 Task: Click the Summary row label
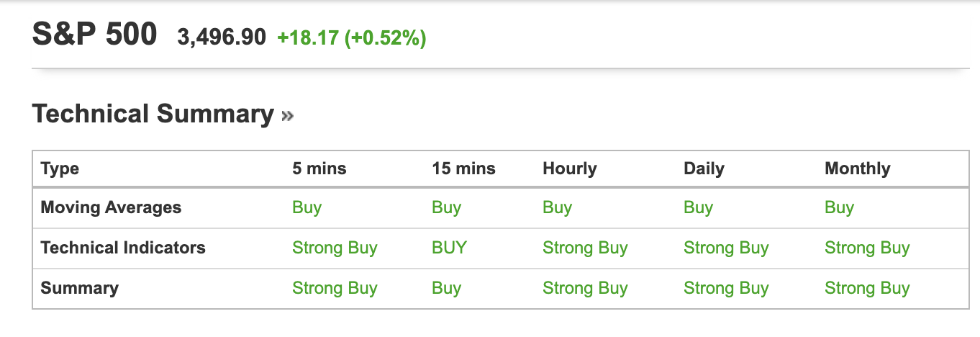(x=79, y=289)
